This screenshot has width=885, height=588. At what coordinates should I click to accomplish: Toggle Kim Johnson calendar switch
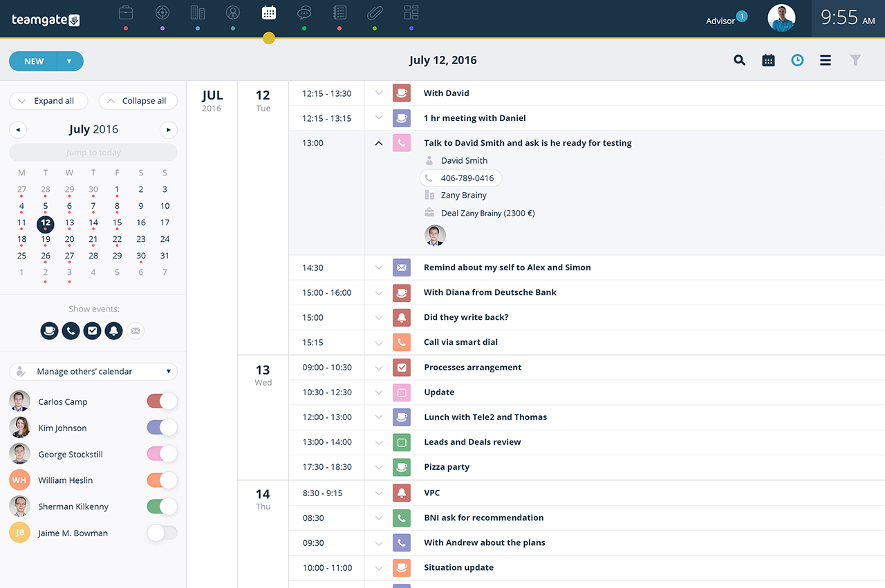pyautogui.click(x=162, y=428)
